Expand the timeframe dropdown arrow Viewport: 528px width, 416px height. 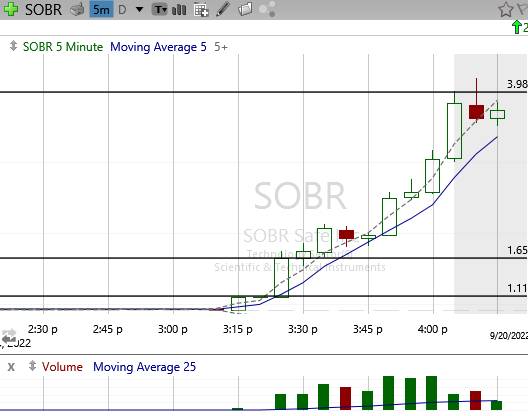point(139,9)
